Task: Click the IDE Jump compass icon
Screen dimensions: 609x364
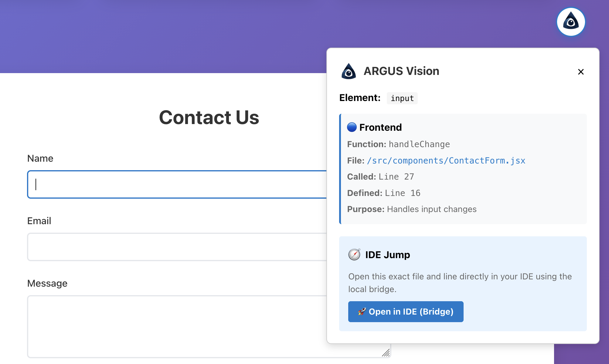Action: [x=354, y=254]
